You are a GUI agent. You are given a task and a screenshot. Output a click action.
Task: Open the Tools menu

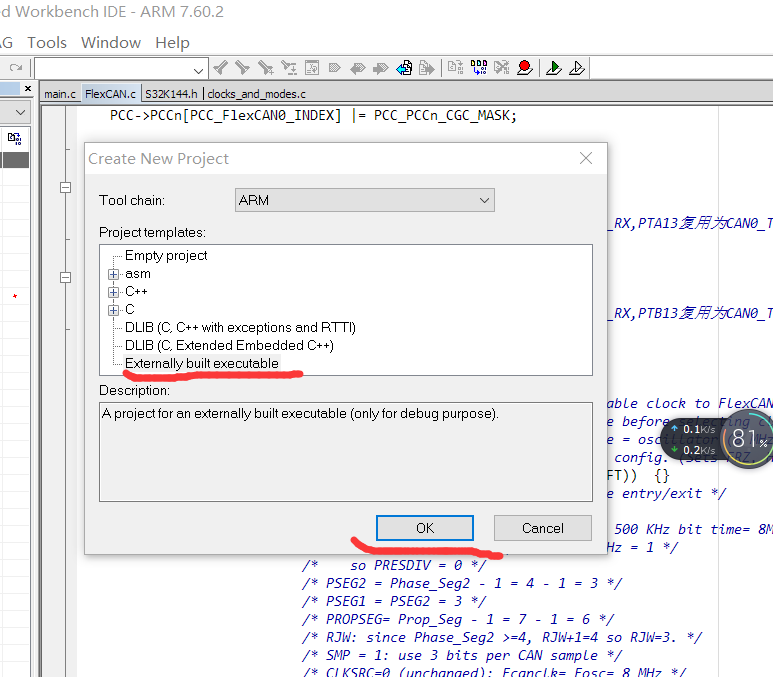(47, 42)
